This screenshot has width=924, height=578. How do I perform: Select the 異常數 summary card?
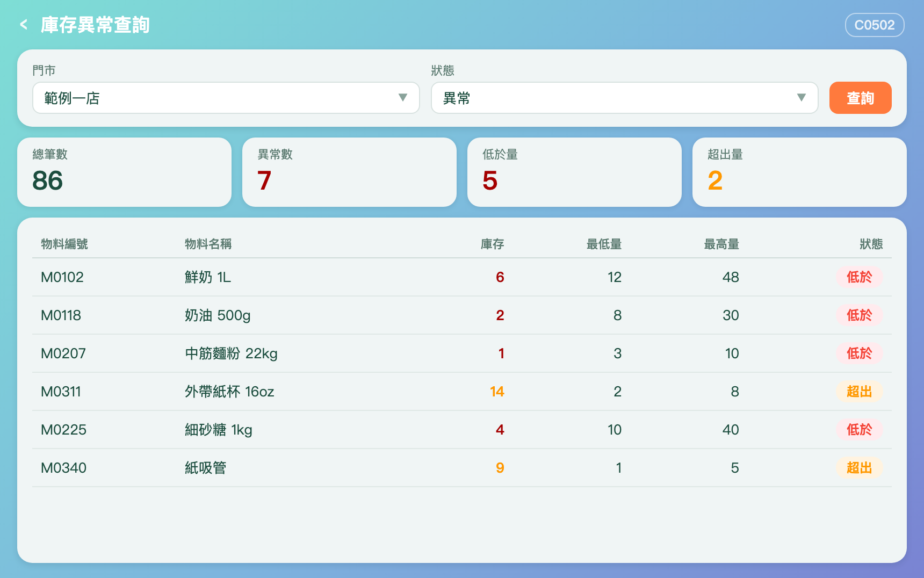[x=349, y=172]
